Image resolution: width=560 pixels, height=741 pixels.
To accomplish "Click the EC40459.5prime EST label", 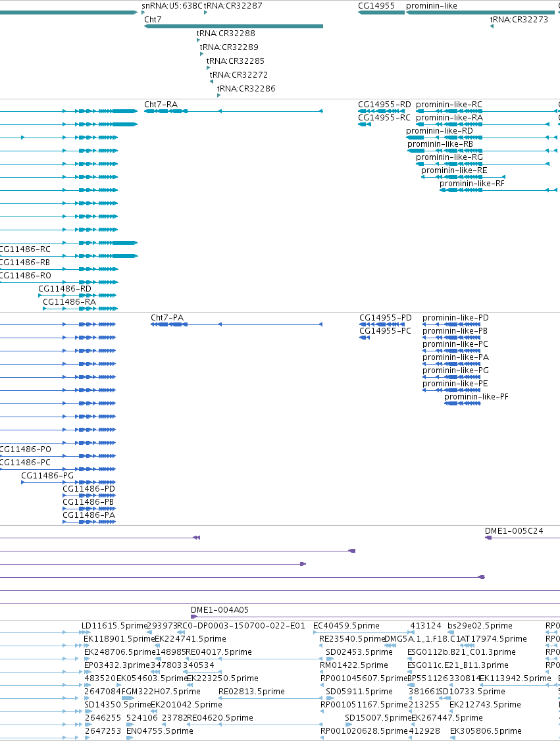I will coord(346,626).
